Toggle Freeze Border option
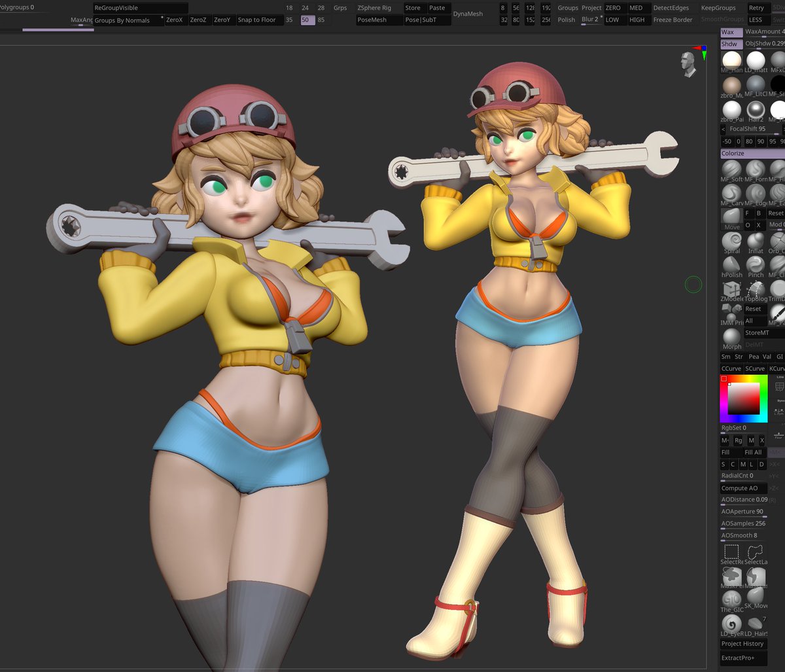 pyautogui.click(x=673, y=20)
